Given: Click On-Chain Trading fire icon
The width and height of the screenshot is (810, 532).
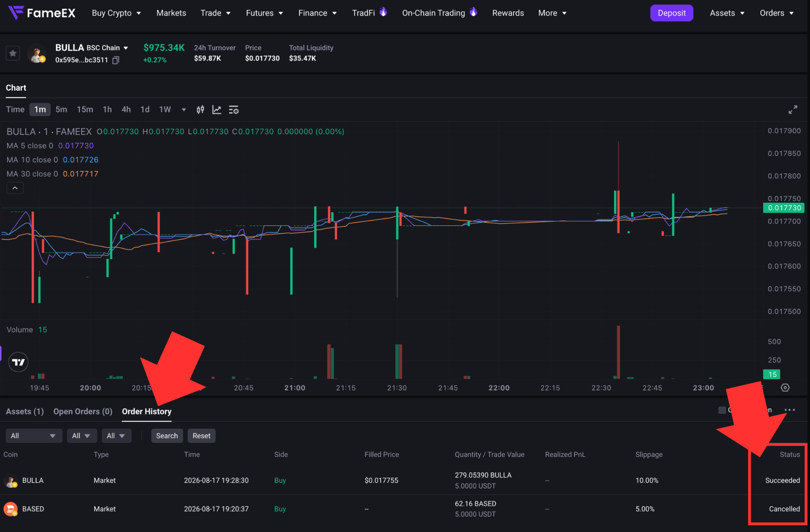Looking at the screenshot, I should tap(473, 12).
